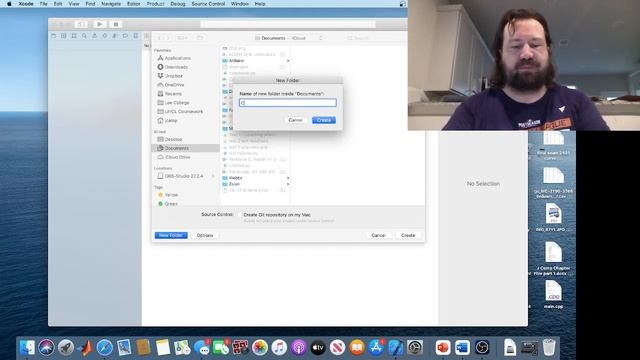
Task: Toggle the navigator panel button in Xcode toolbar
Action: click(81, 24)
